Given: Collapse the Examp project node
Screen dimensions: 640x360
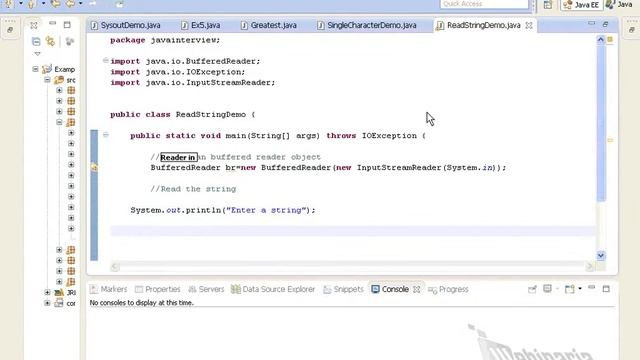Looking at the screenshot, I should [36, 69].
